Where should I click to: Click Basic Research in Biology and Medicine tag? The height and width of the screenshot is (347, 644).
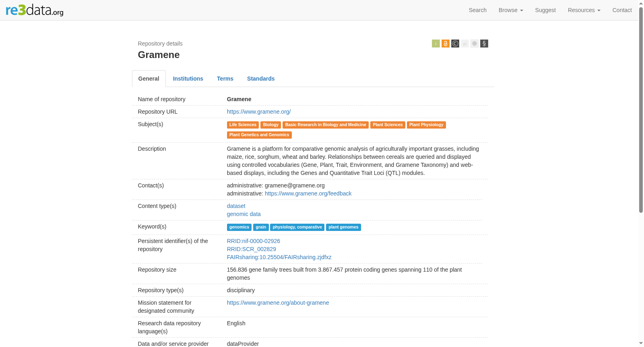[326, 125]
